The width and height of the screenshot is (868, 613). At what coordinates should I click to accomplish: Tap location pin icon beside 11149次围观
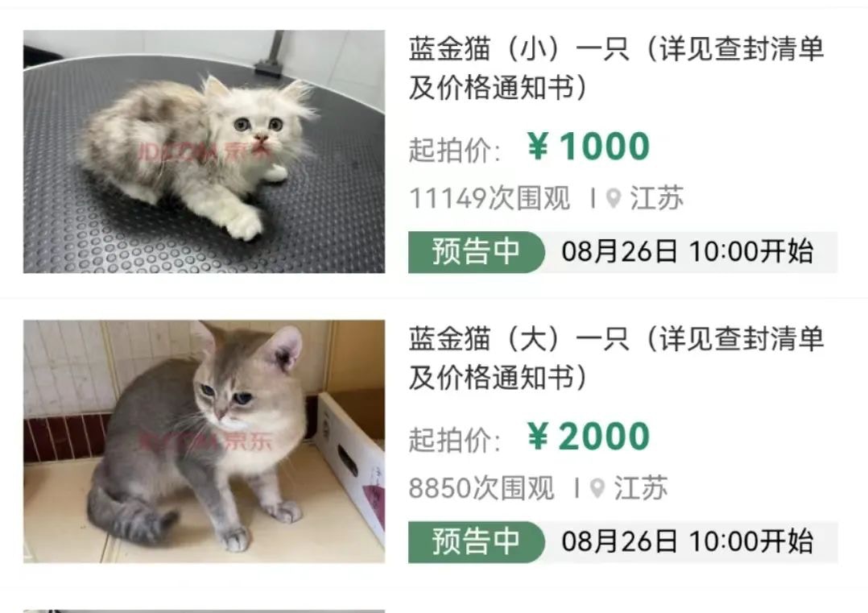pos(613,198)
